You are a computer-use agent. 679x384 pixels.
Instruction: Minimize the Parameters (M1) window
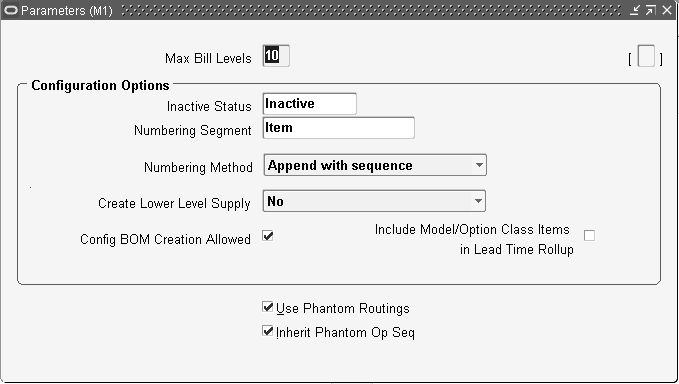pos(634,10)
